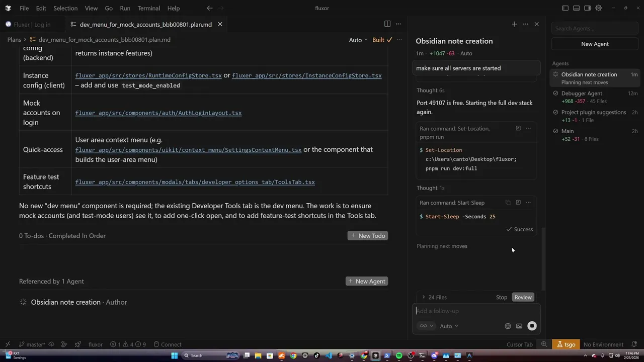The width and height of the screenshot is (644, 362).
Task: Open the Auto model dropdown in plan header
Action: [358, 40]
